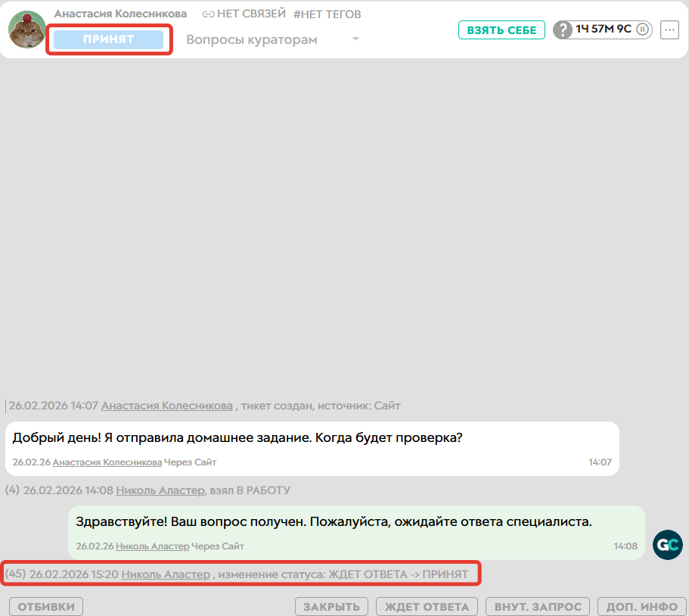Viewport: 689px width, 616px height.
Task: Click the ВЗЯТЬ СЕБЕ button
Action: tap(501, 30)
